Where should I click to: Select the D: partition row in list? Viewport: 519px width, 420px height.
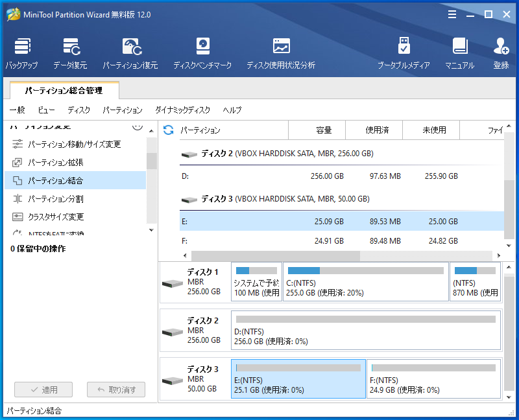[342, 176]
